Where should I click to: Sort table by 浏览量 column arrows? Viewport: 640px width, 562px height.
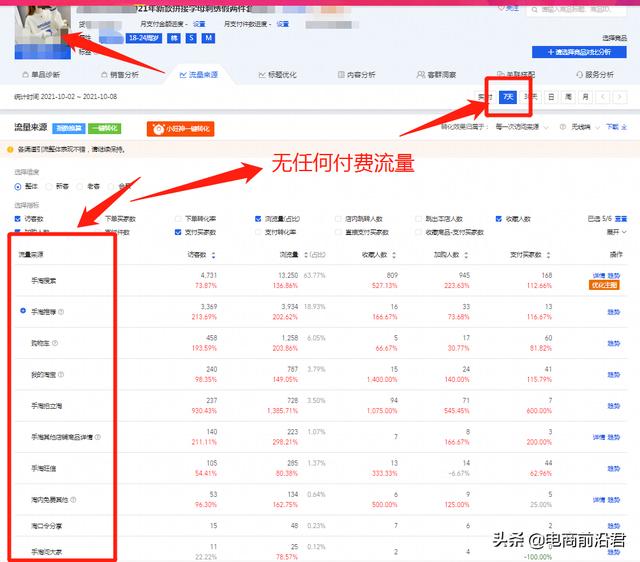(306, 255)
